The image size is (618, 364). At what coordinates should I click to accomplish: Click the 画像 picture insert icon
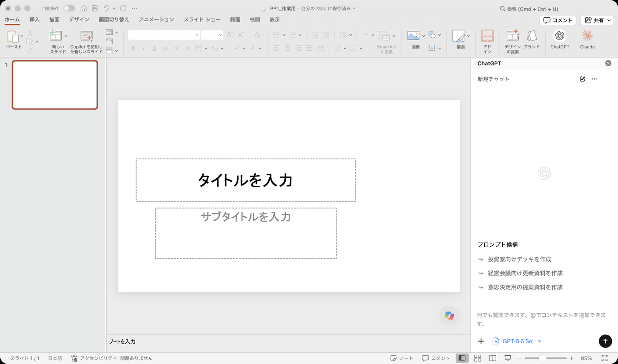pos(413,36)
